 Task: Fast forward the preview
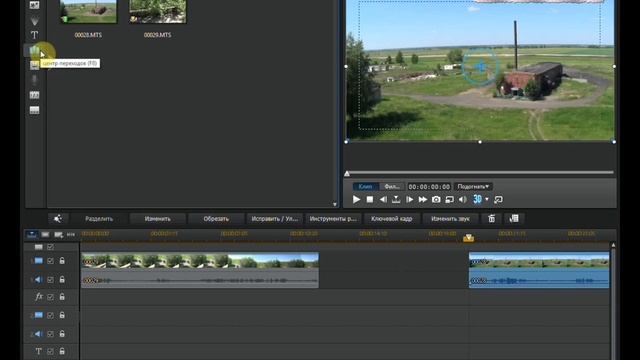(423, 200)
